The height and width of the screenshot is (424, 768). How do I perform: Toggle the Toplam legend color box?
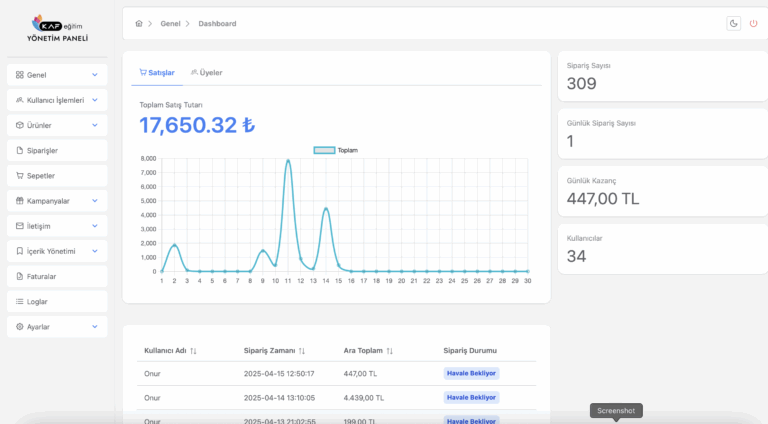pyautogui.click(x=324, y=150)
